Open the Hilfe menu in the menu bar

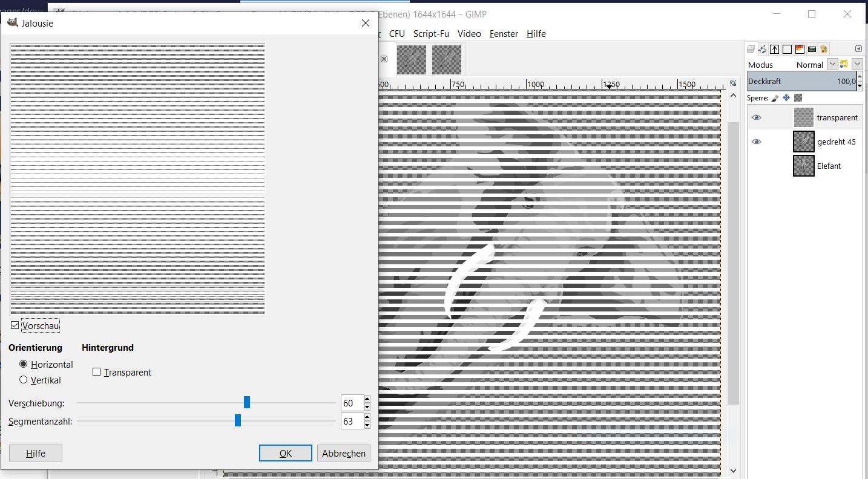(x=536, y=34)
